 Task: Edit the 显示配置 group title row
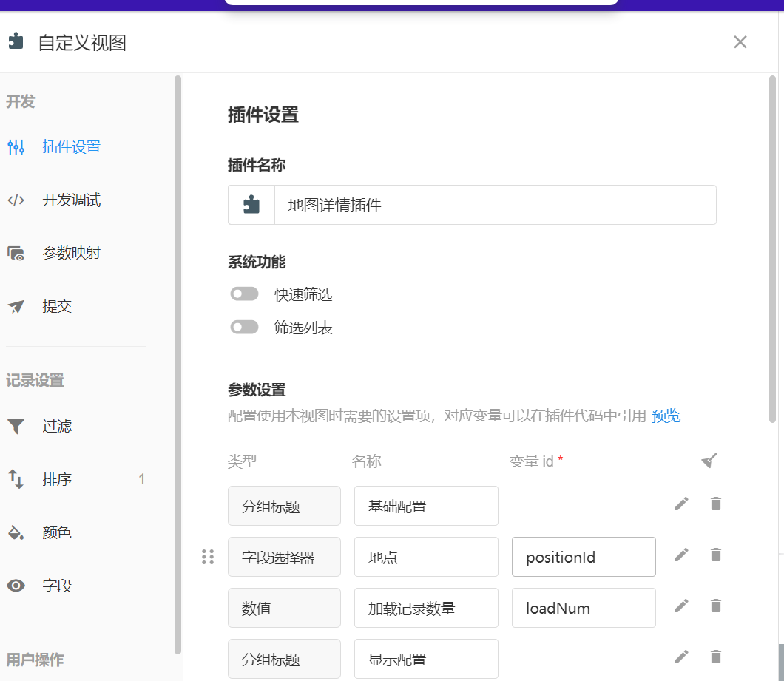click(x=681, y=657)
